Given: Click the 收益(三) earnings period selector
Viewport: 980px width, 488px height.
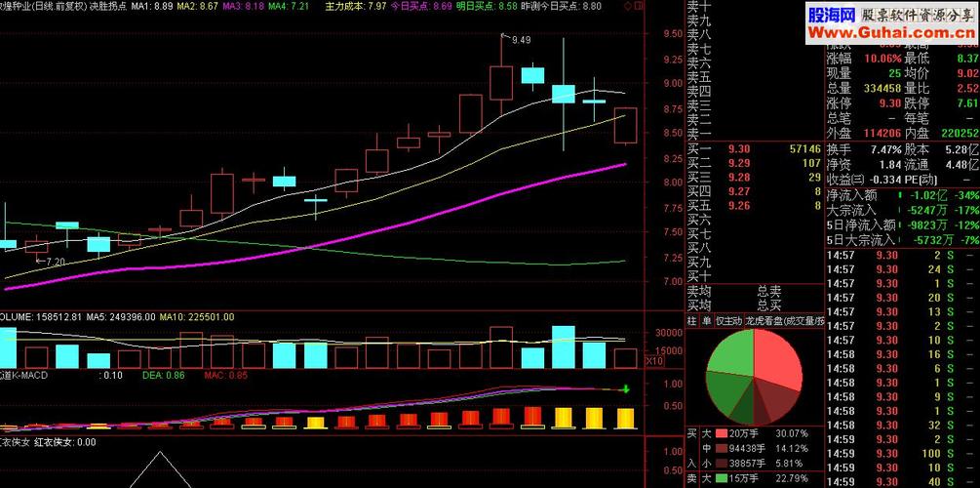Looking at the screenshot, I should coord(845,179).
